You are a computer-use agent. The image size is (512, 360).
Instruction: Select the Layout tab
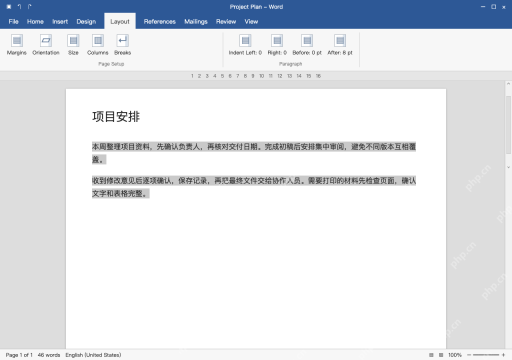click(120, 21)
